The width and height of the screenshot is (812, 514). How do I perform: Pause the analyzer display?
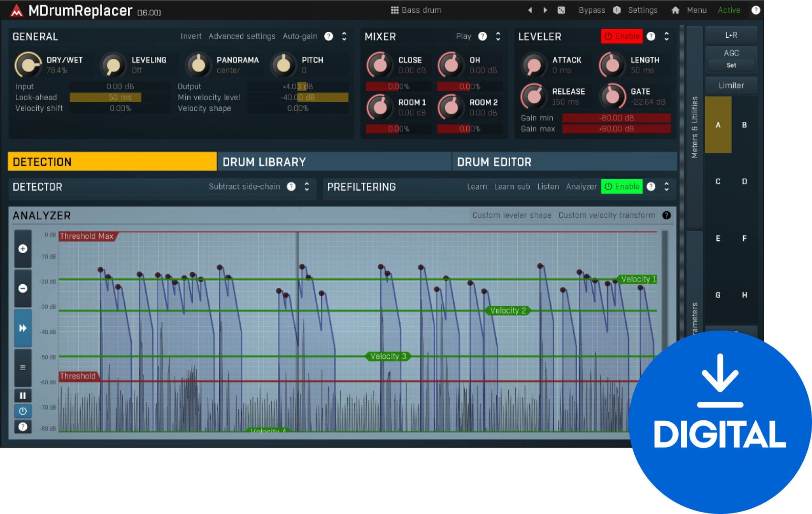coord(23,396)
